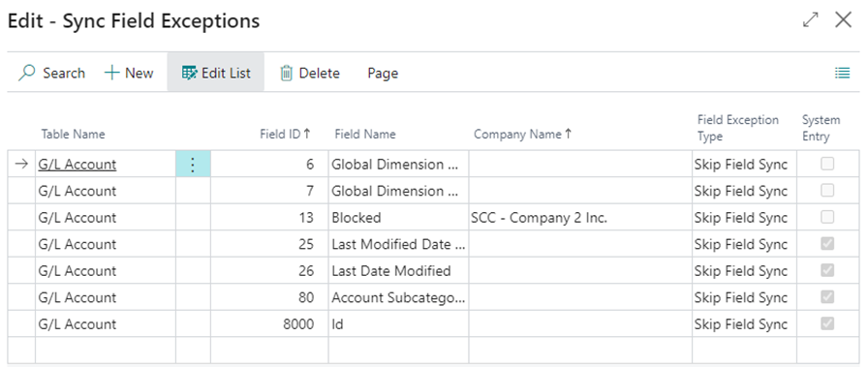The height and width of the screenshot is (367, 868).
Task: Select the SCC - Company 2 Inc. cell
Action: (580, 218)
